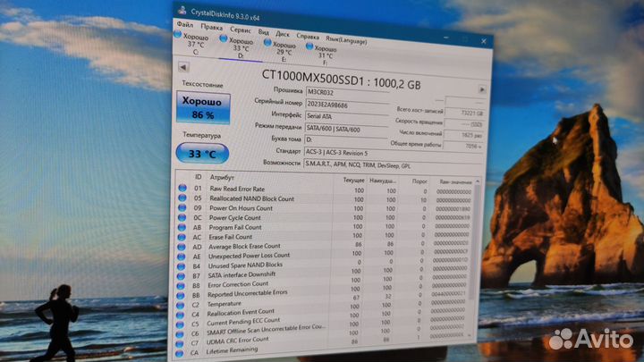Click status icon for Current Pending ECC Count
The height and width of the screenshot is (362, 644).
[x=180, y=324]
